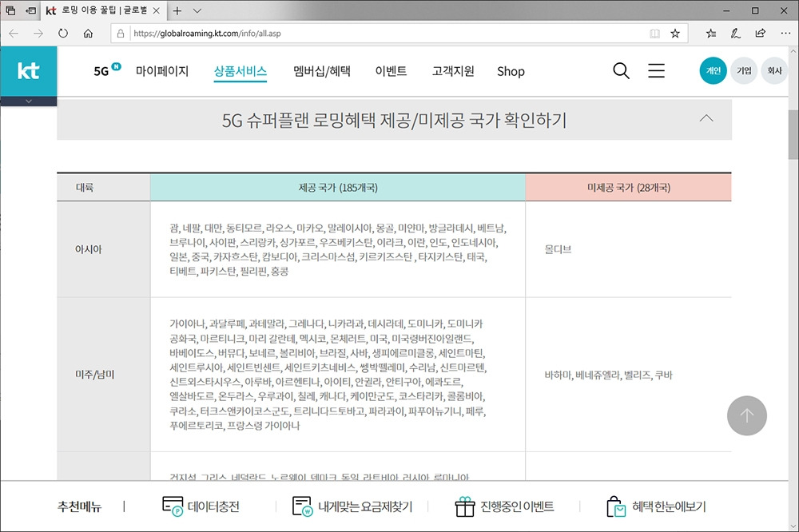Click the 미제공 국가 (28개국) header
This screenshot has height=532, width=799.
[628, 188]
